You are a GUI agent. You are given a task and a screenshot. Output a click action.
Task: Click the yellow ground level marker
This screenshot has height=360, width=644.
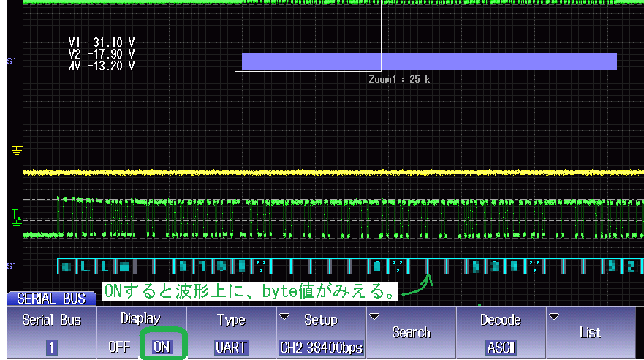click(17, 151)
